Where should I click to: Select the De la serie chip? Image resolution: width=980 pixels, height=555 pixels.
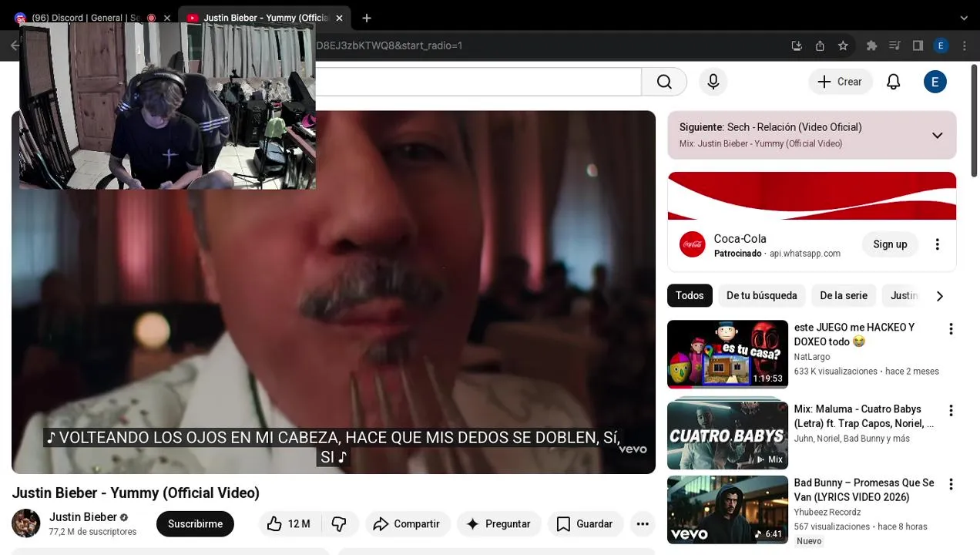pyautogui.click(x=844, y=296)
